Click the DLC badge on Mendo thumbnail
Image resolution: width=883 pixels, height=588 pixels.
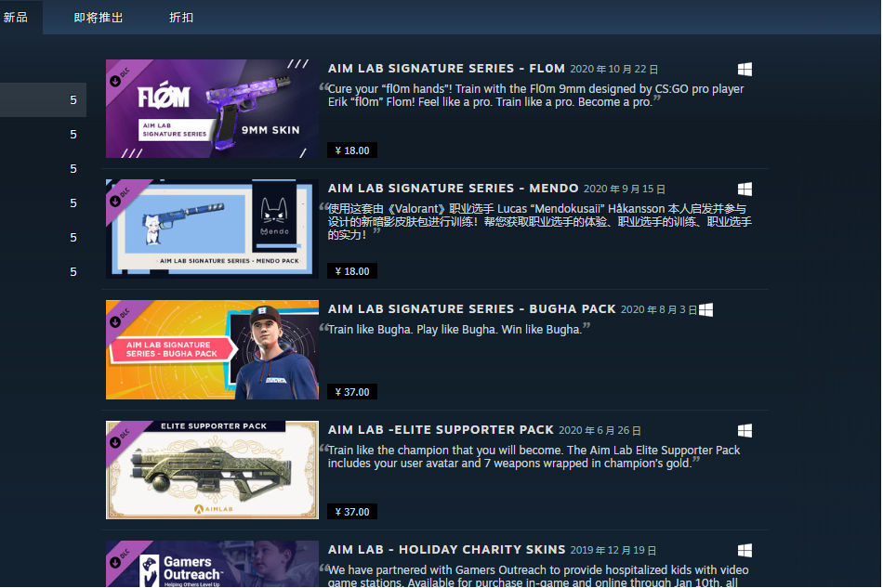[120, 197]
